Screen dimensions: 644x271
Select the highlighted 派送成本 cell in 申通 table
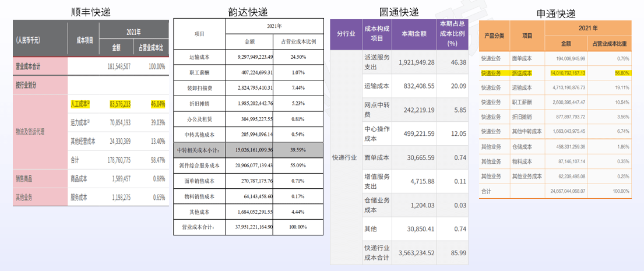[522, 73]
